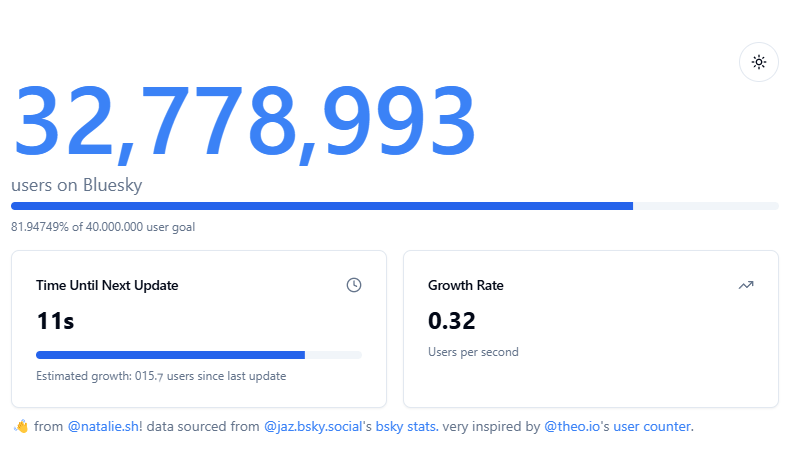Click the 'Growth Rate' heading
The width and height of the screenshot is (790, 451).
(466, 285)
